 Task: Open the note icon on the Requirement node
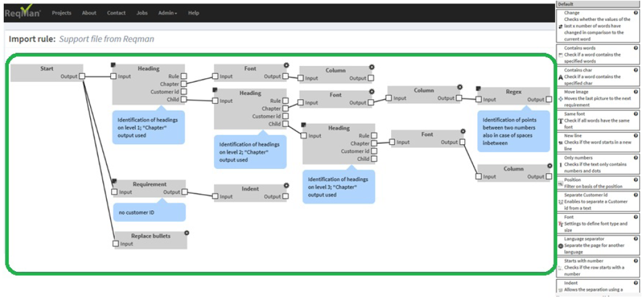pyautogui.click(x=115, y=181)
